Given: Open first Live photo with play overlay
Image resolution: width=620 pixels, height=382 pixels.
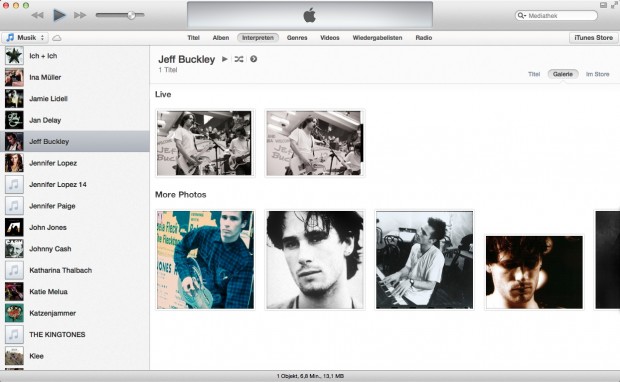Looking at the screenshot, I should click(x=205, y=143).
